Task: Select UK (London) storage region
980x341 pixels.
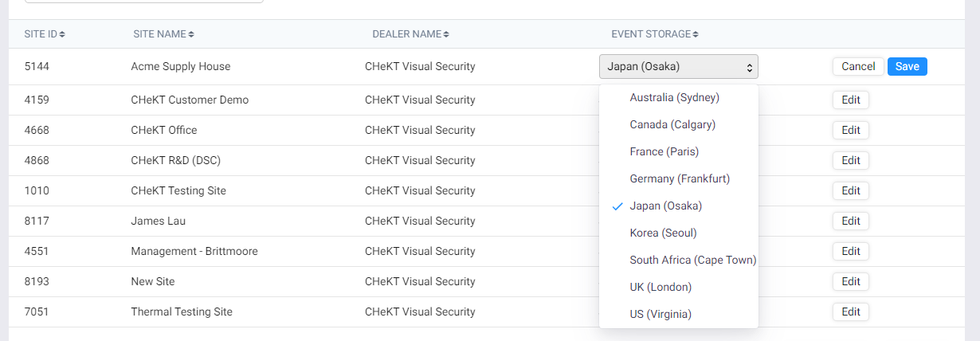Action: [x=661, y=287]
